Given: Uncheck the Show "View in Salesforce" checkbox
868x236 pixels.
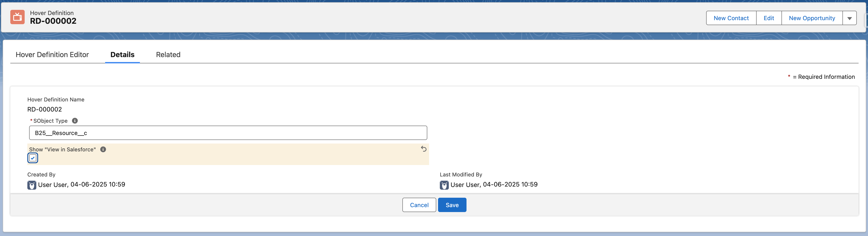Looking at the screenshot, I should click(x=33, y=158).
